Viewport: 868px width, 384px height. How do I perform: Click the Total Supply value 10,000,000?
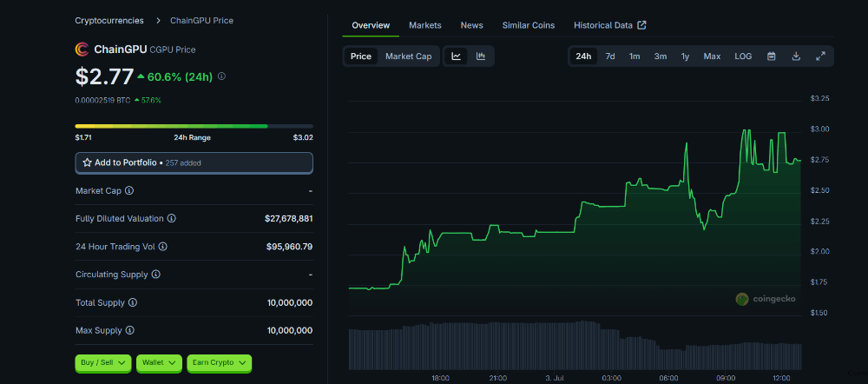point(290,302)
